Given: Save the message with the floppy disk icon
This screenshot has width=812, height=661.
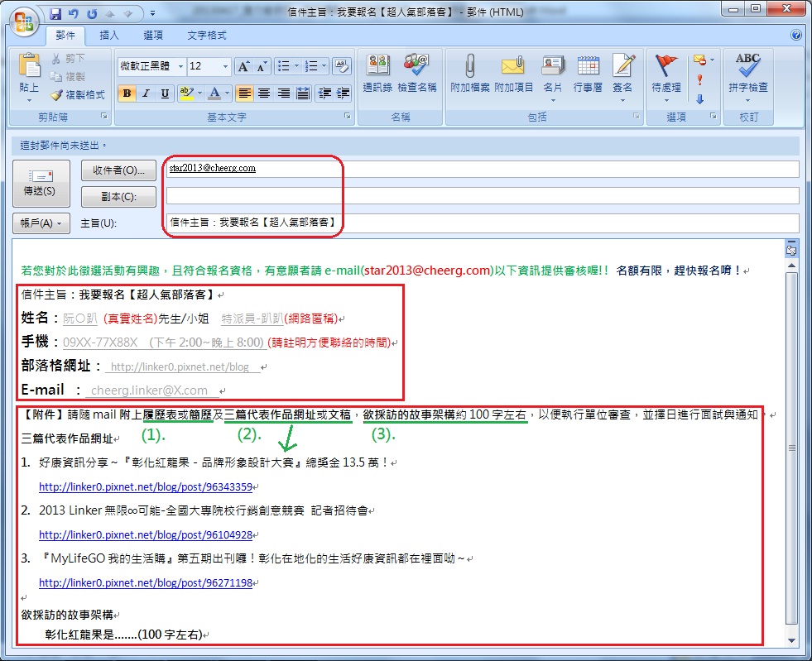Looking at the screenshot, I should point(55,14).
